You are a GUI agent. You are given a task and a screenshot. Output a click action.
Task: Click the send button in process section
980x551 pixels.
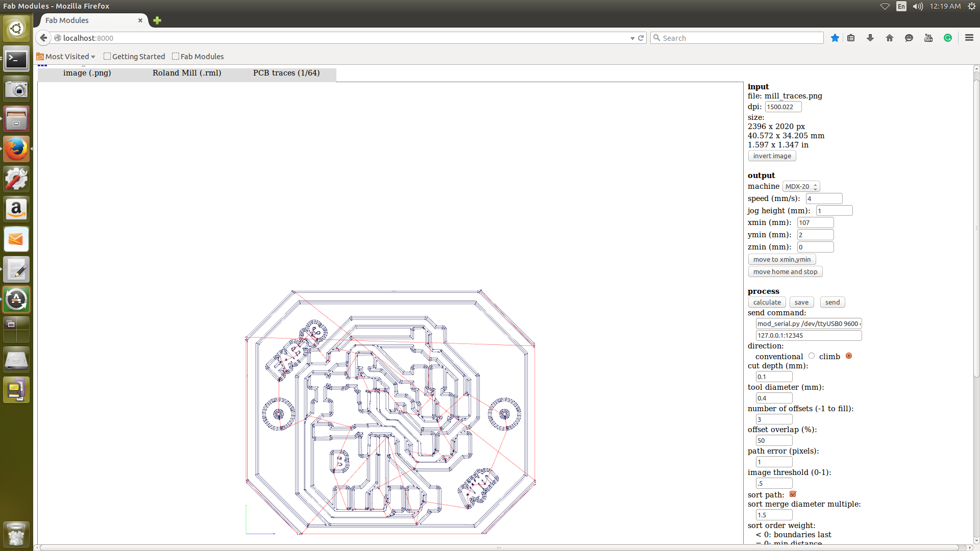pyautogui.click(x=832, y=302)
